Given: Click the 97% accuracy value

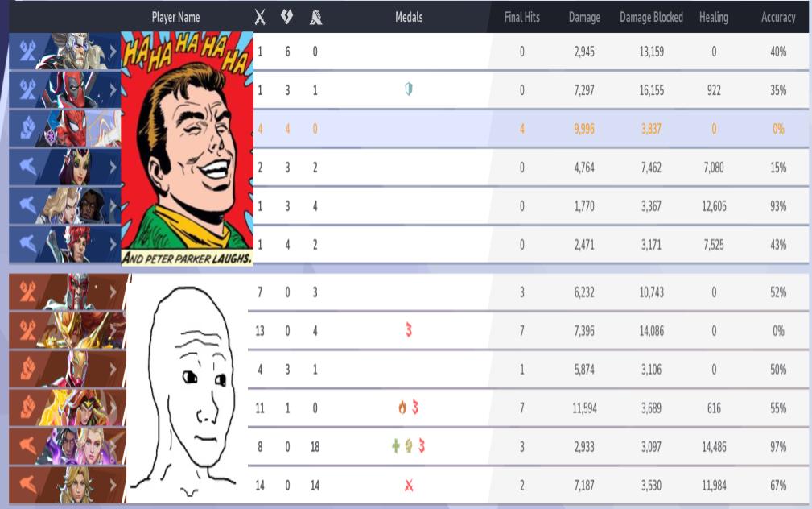Looking at the screenshot, I should click(x=778, y=447).
